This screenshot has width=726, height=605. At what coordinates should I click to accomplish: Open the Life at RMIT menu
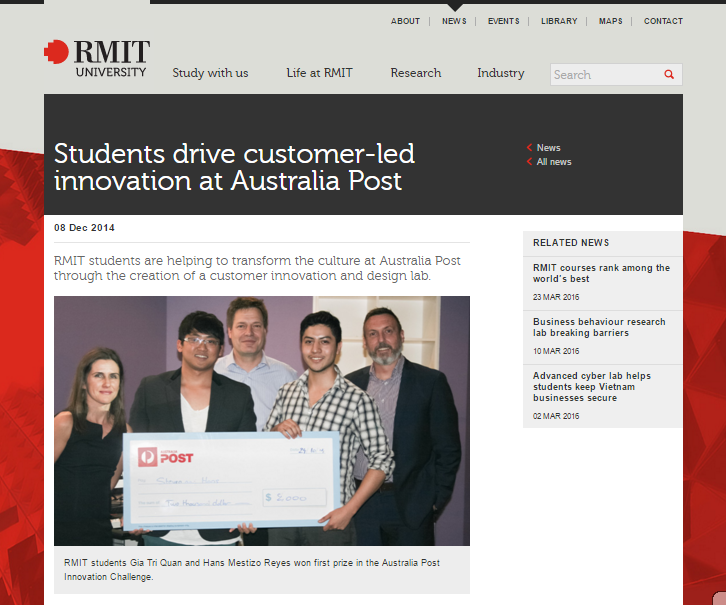319,73
